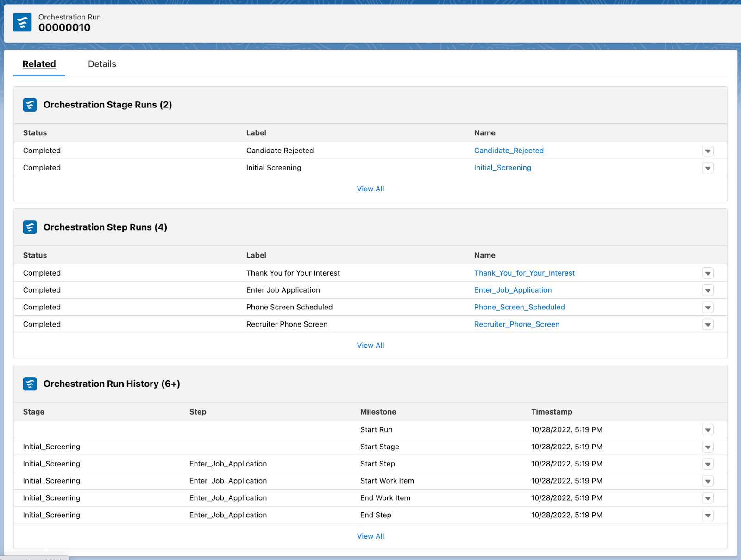This screenshot has width=741, height=560.
Task: Open the Orchestration Run History (6+) heading
Action: click(112, 384)
